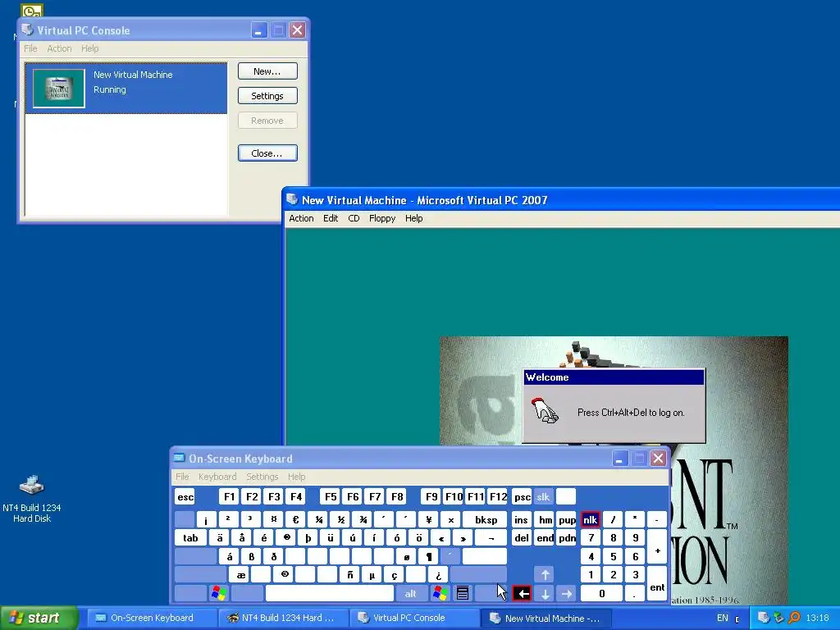Click the pdn page down key
840x630 pixels.
tap(567, 538)
